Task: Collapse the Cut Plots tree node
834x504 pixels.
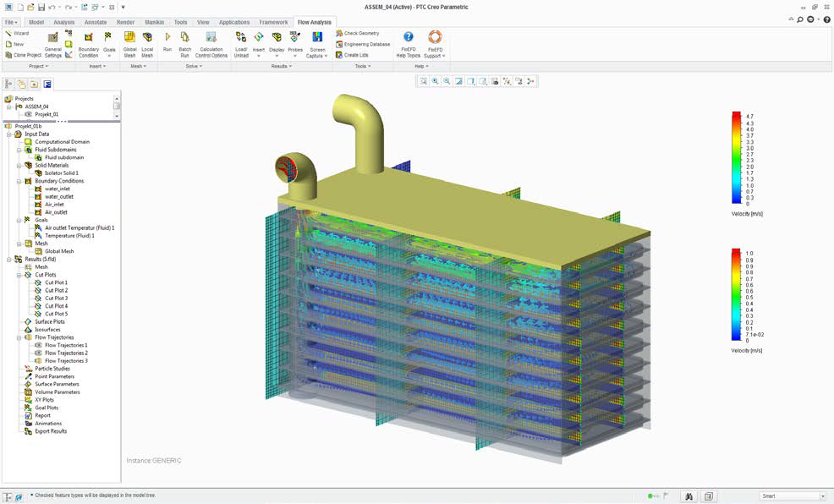Action: [x=19, y=275]
